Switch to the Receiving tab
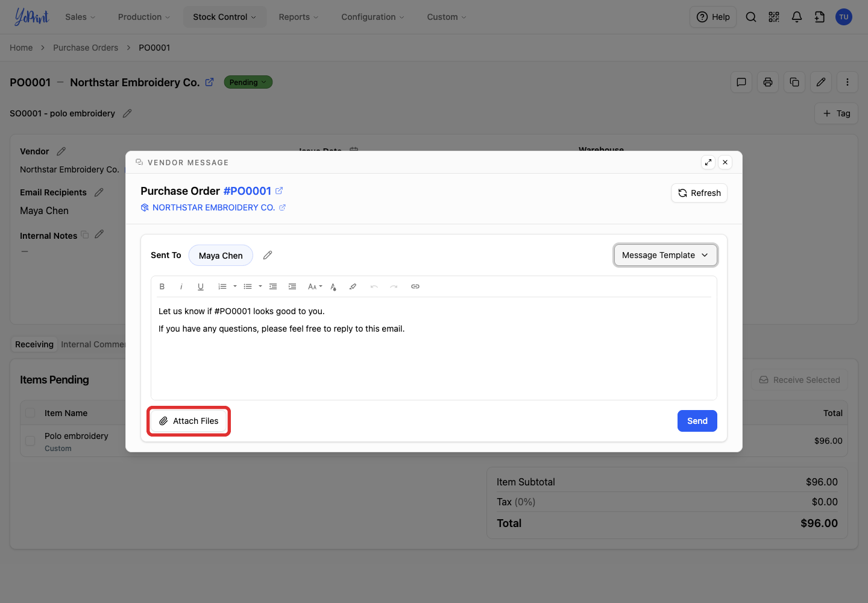Image resolution: width=868 pixels, height=603 pixels. click(34, 344)
